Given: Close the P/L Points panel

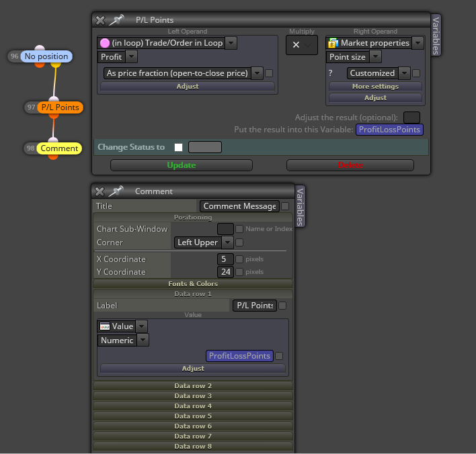Looking at the screenshot, I should pos(100,20).
